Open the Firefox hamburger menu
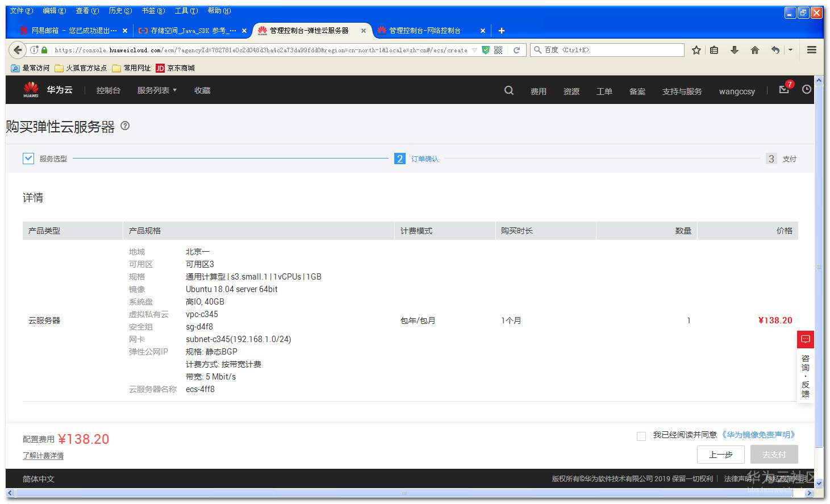This screenshot has width=830, height=504. [812, 50]
